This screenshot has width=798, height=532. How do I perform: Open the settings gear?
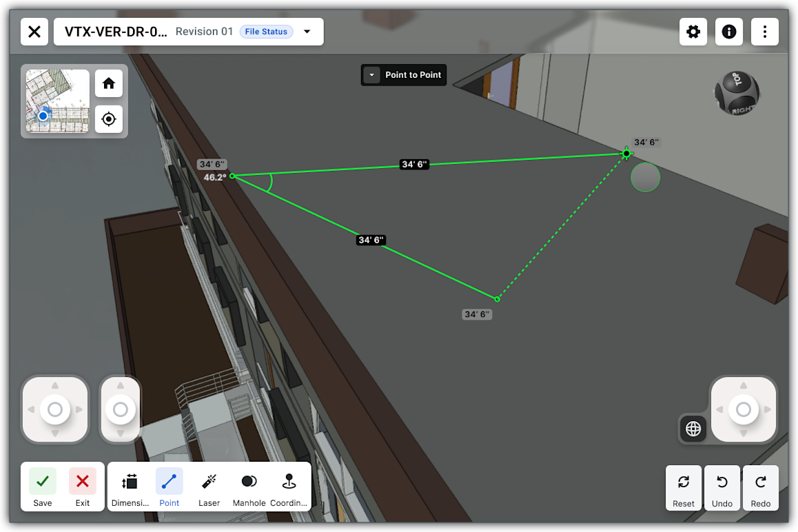pyautogui.click(x=693, y=32)
